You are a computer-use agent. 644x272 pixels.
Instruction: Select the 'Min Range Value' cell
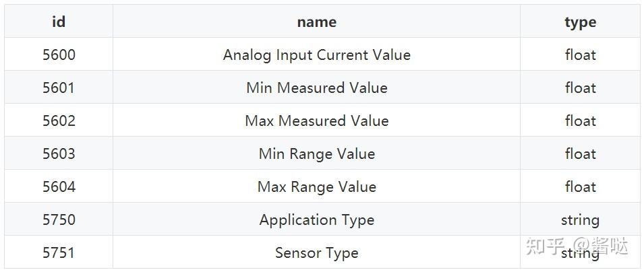pyautogui.click(x=317, y=153)
